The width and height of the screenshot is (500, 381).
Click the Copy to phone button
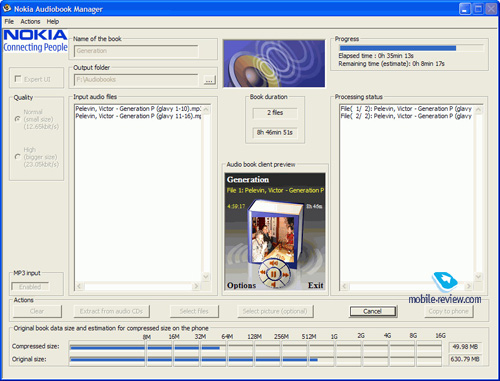point(449,311)
